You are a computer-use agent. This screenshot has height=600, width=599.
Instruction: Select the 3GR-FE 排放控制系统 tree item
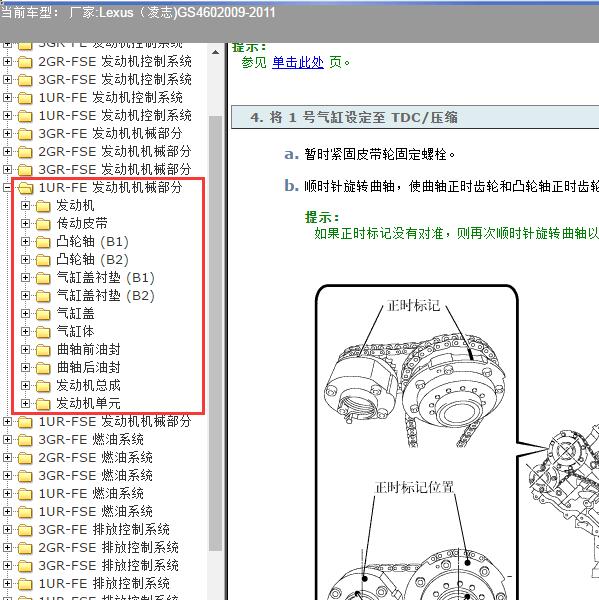pos(104,529)
